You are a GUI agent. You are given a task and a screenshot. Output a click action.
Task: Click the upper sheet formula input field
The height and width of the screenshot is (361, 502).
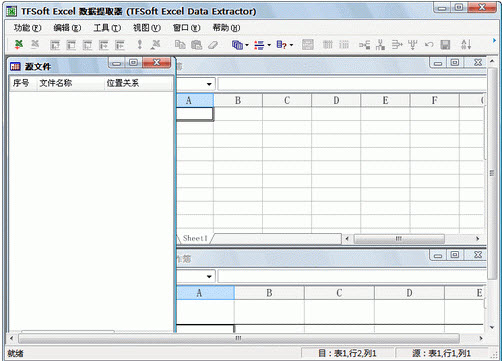352,84
